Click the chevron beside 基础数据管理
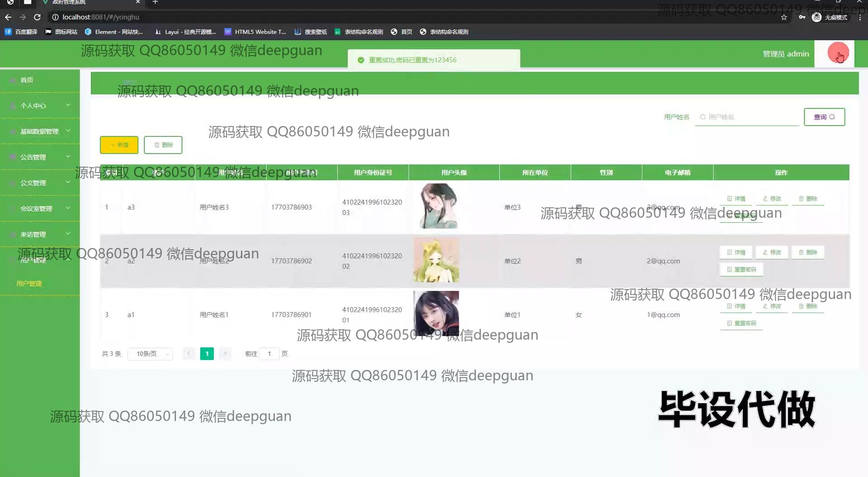Screen dimensions: 868x477 (68, 131)
